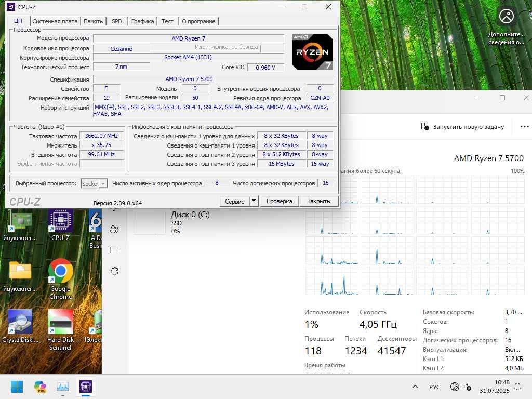Open the CPU-Z desktop shortcut
532x399 pixels.
[x=60, y=224]
